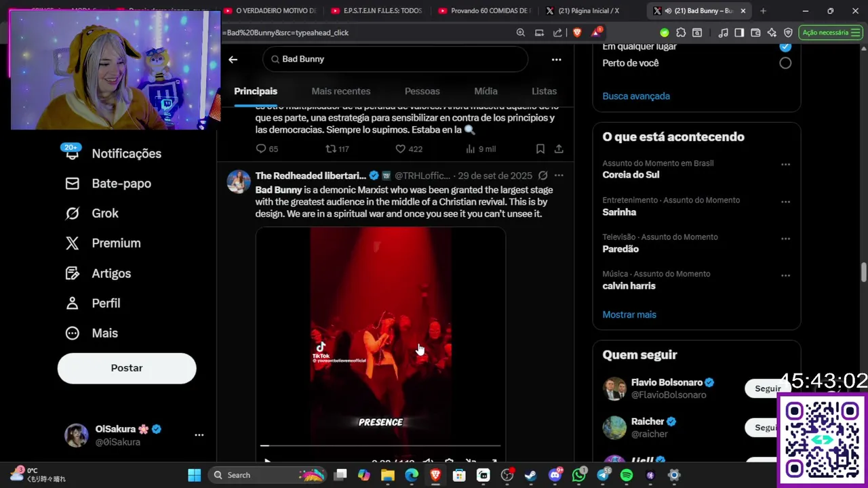Open more options for Paredão trend
This screenshot has height=488, width=868.
click(785, 239)
